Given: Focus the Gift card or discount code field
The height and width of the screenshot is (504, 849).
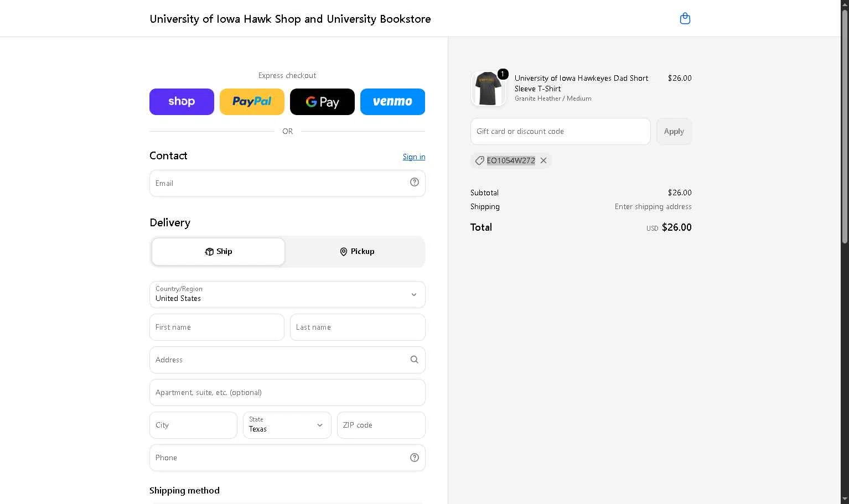Looking at the screenshot, I should pos(561,132).
